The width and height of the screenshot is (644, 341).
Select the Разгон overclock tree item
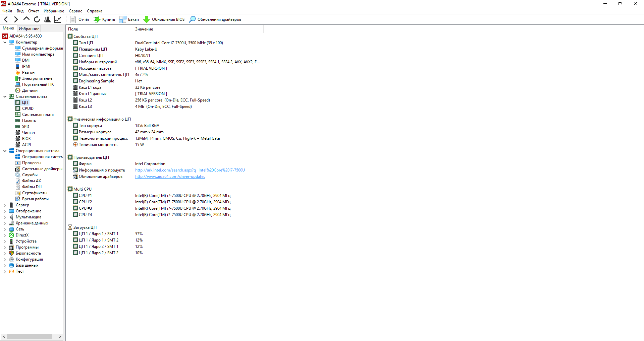[25, 72]
